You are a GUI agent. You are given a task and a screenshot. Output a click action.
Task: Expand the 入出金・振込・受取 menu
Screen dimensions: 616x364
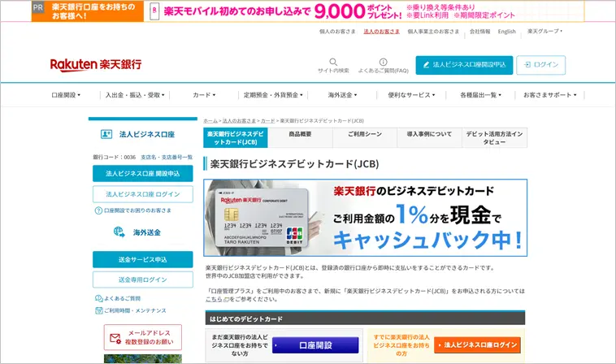134,95
